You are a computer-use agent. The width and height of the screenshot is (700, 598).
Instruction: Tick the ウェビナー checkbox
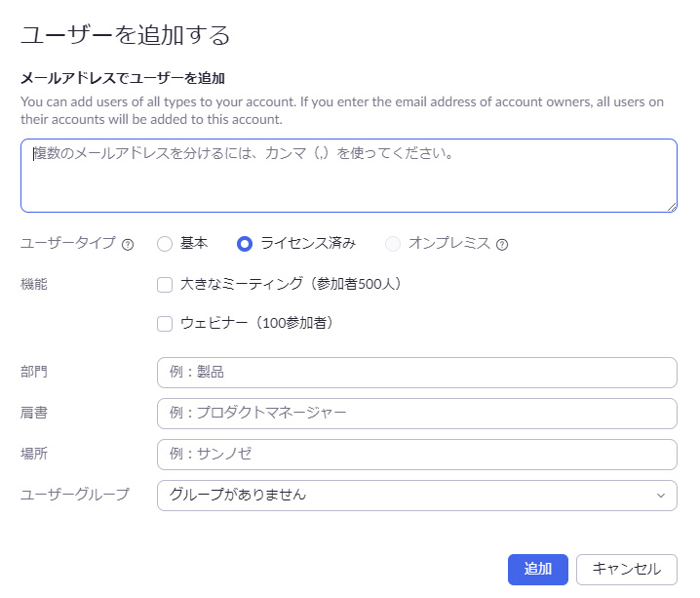165,324
